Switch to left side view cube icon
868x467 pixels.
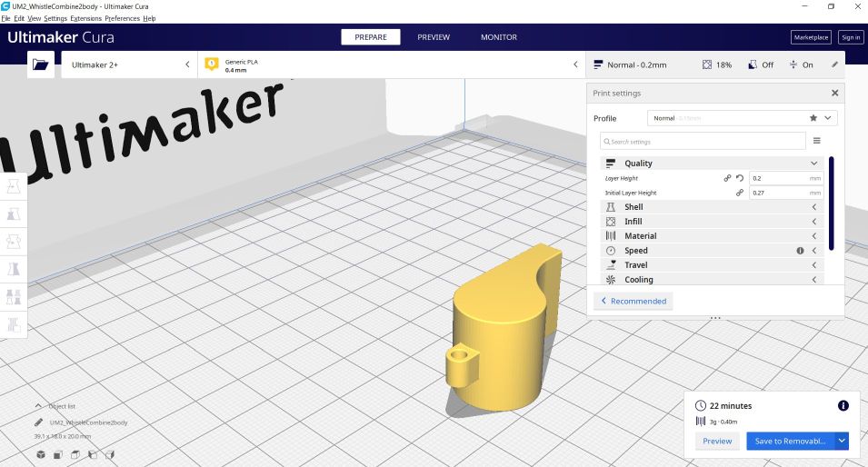tap(93, 455)
